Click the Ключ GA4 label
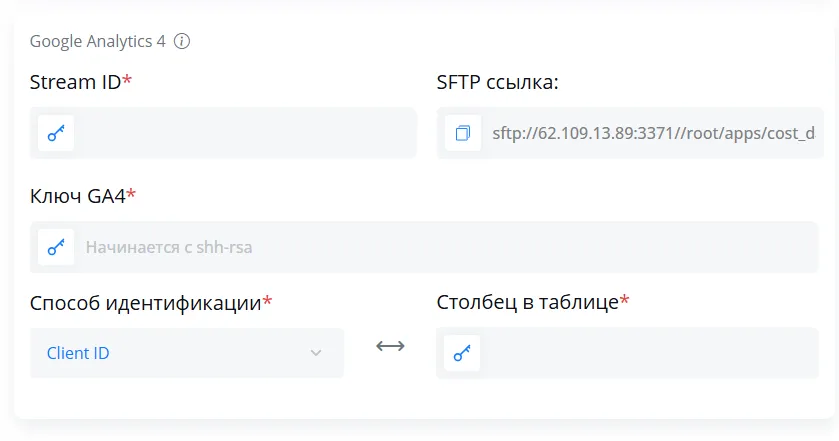Screen dimensions: 839x441 (78, 196)
